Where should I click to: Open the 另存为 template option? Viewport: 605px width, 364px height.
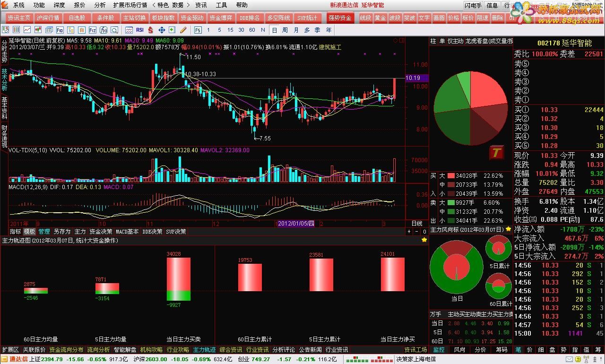[x=62, y=232]
